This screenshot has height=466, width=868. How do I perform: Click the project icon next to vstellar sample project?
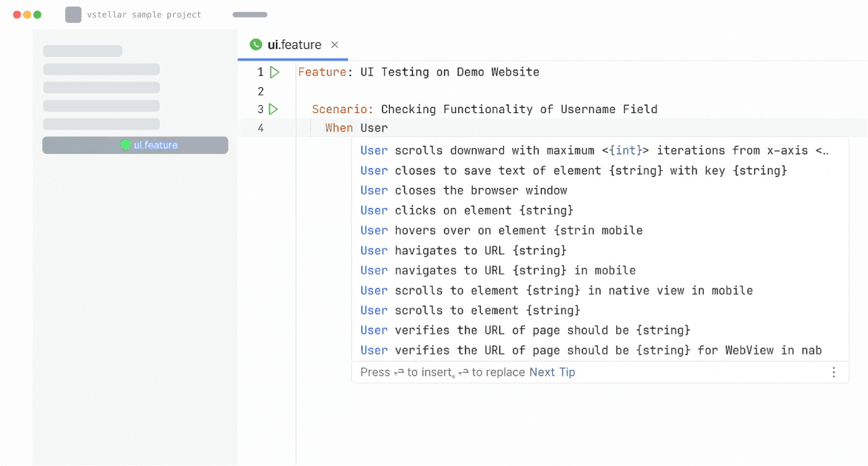73,15
